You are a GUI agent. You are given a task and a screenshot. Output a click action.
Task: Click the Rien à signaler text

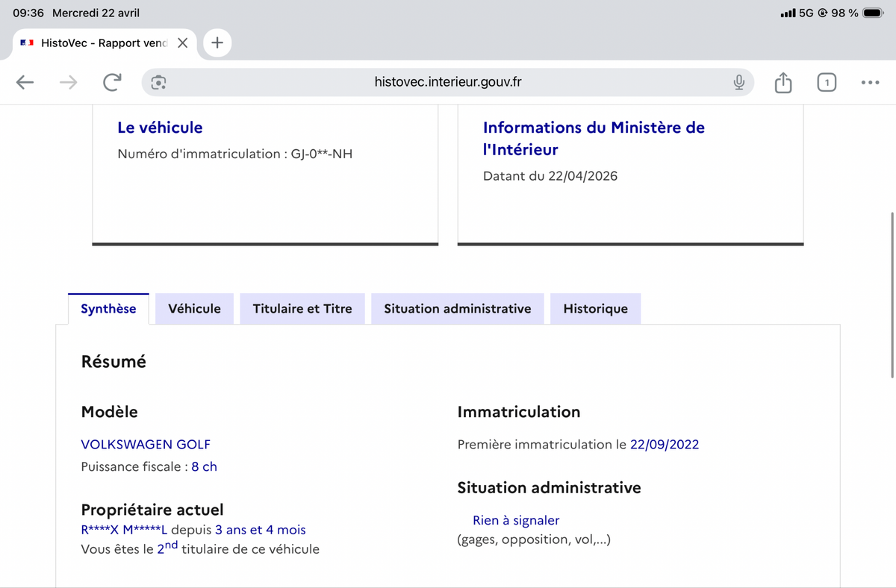coord(516,521)
